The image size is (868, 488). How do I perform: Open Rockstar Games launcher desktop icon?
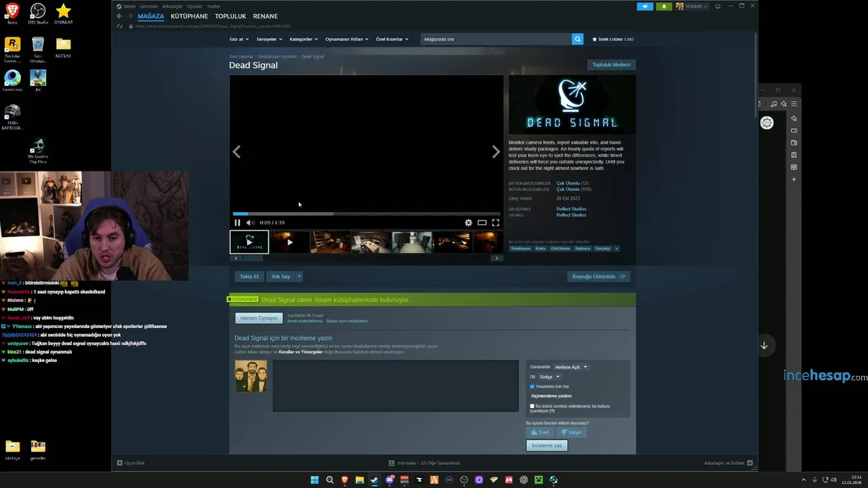point(12,49)
